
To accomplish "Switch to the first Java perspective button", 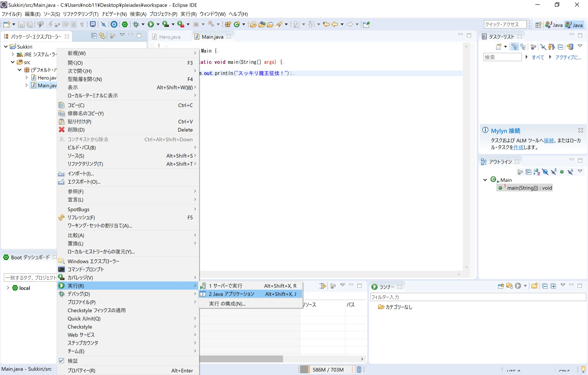I will click(x=554, y=25).
